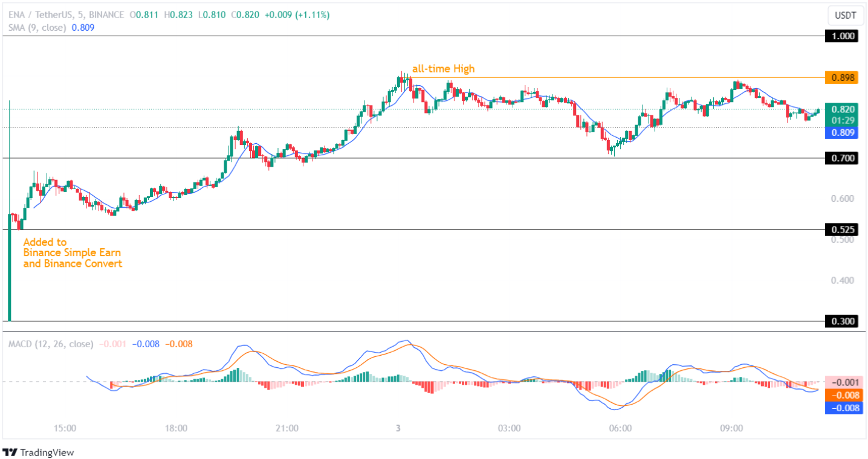Image resolution: width=868 pixels, height=459 pixels.
Task: Click the 09:00 time axis label
Action: [x=731, y=428]
